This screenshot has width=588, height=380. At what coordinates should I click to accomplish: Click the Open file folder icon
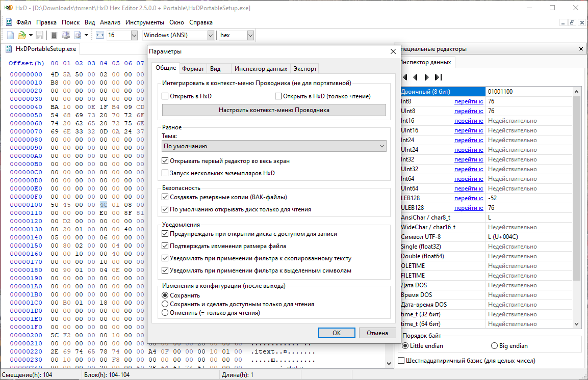[21, 35]
